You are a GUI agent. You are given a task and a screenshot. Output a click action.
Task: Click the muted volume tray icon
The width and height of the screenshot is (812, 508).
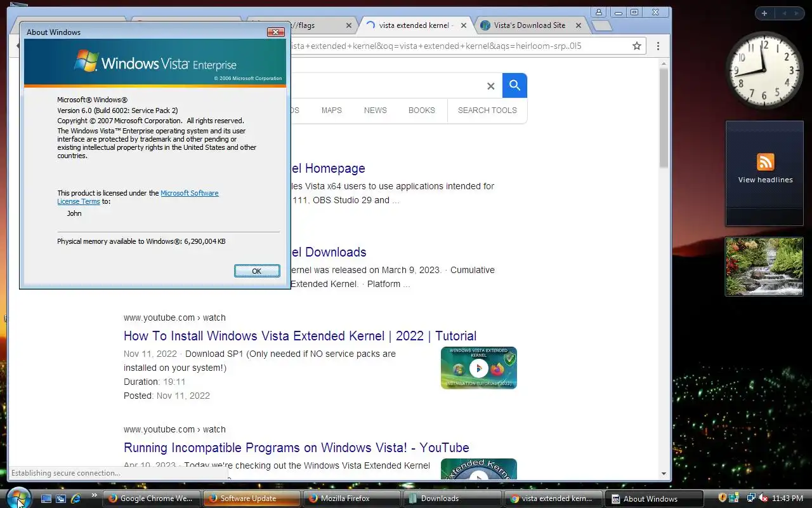point(763,498)
